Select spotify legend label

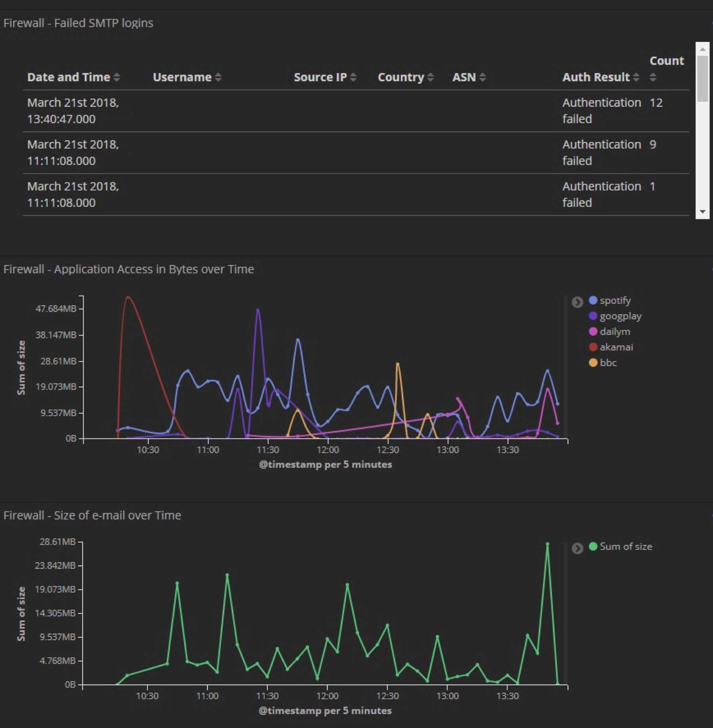615,300
